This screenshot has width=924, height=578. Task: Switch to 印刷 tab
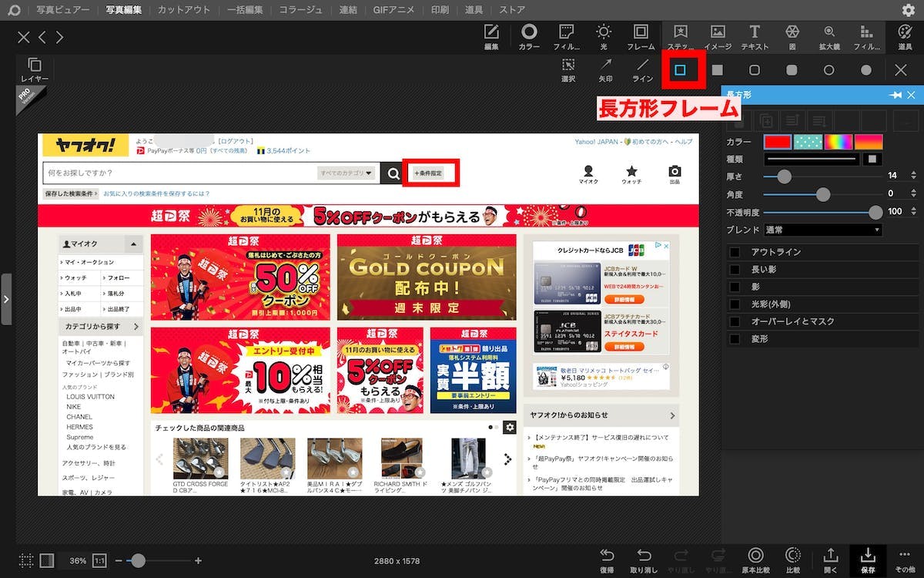(x=440, y=10)
